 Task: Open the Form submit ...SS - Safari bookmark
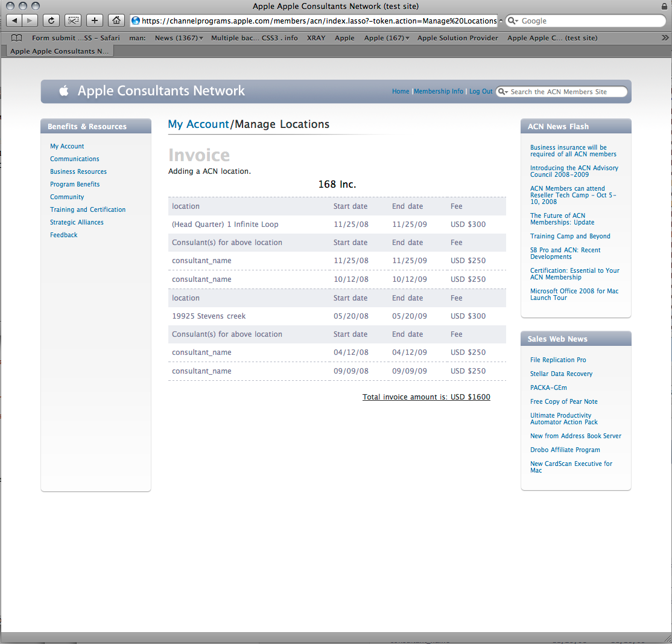point(76,38)
